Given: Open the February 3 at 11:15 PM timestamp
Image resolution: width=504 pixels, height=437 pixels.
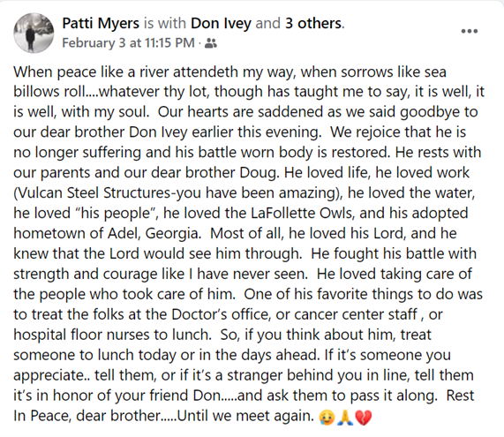Looking at the screenshot, I should [128, 42].
